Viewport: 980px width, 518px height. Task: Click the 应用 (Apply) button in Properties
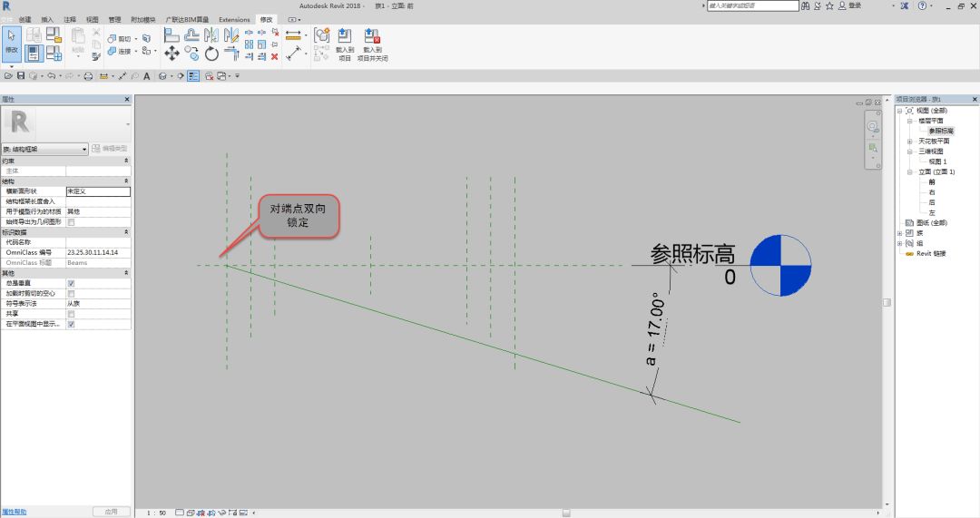point(112,512)
